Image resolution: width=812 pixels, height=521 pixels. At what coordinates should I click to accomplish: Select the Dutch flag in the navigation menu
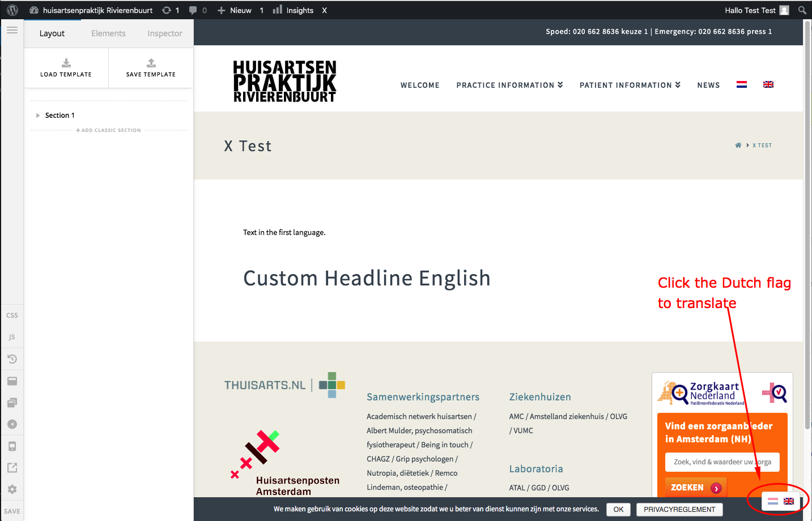741,85
